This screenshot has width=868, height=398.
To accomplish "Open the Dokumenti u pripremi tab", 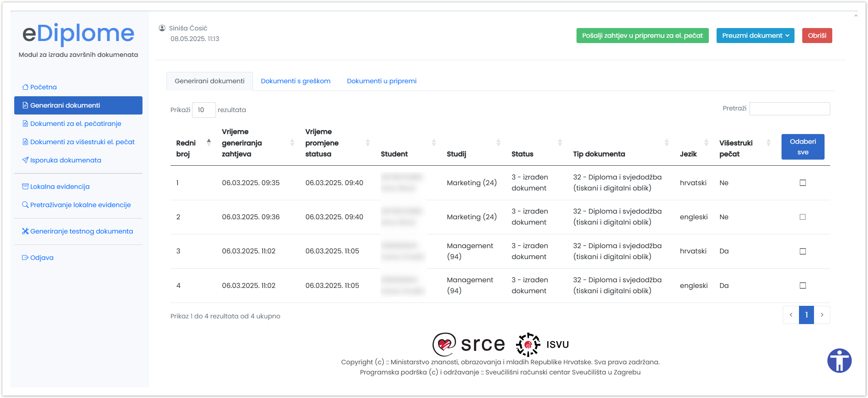I will pos(382,81).
